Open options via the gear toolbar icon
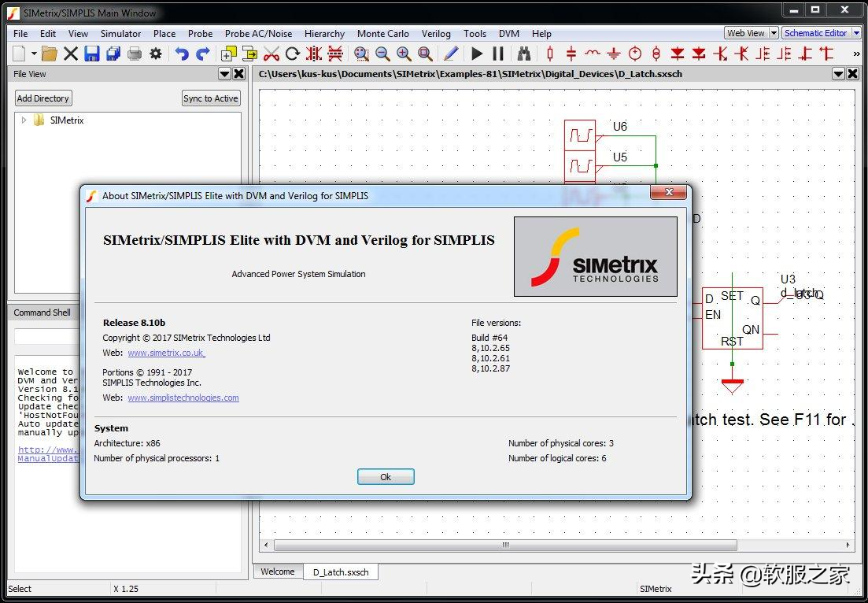Viewport: 868px width, 603px height. [x=156, y=54]
